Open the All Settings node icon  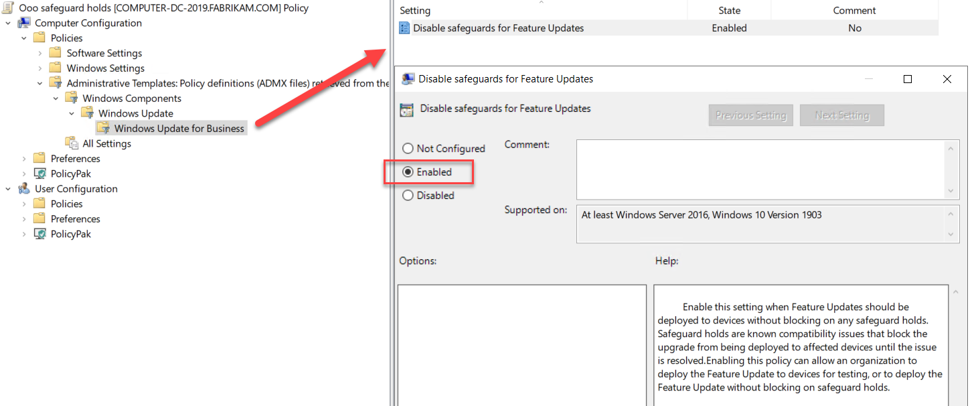71,143
